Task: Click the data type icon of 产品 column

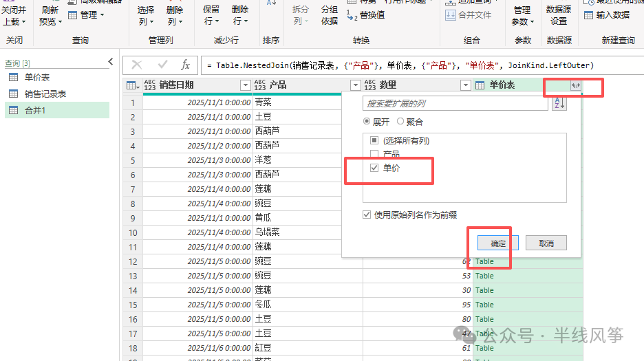Action: [x=260, y=85]
